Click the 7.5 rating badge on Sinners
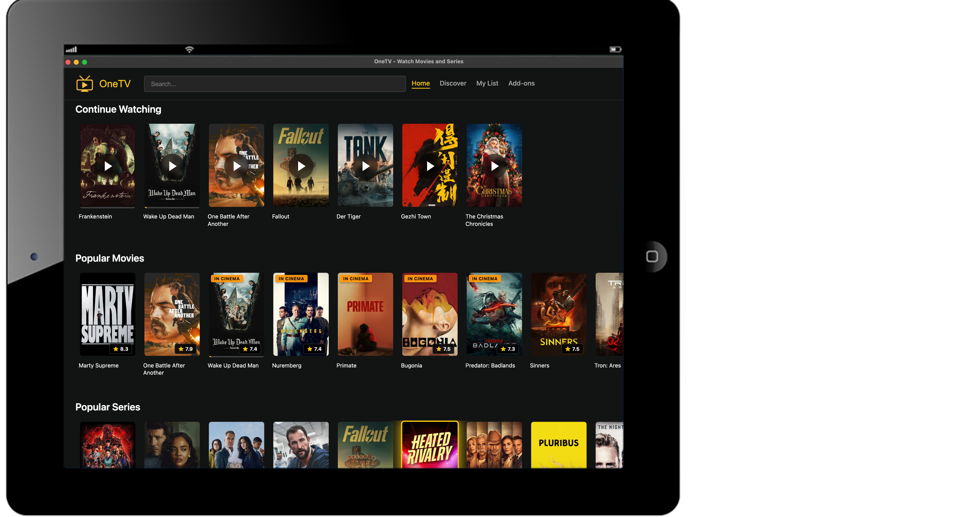980x517 pixels. click(x=573, y=349)
